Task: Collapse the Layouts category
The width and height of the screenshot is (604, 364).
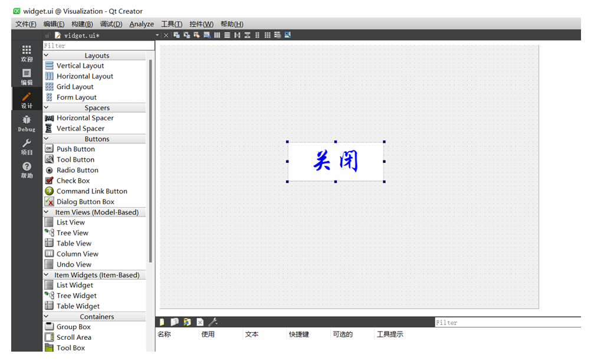Action: point(47,55)
